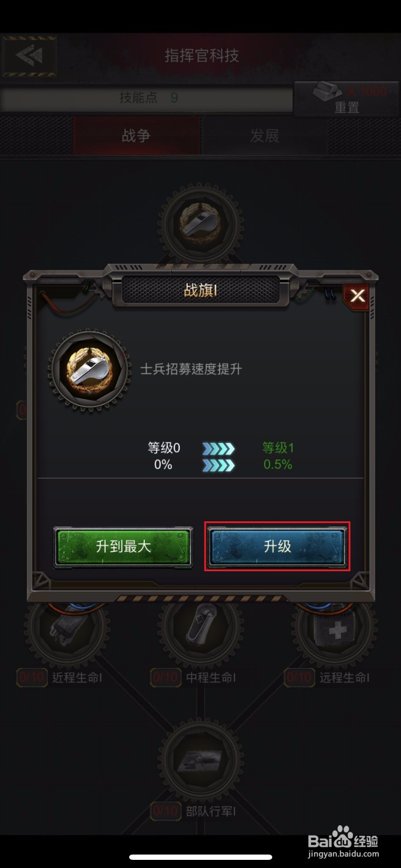The width and height of the screenshot is (401, 868).
Task: Switch to the 战争 tab
Action: pyautogui.click(x=136, y=136)
